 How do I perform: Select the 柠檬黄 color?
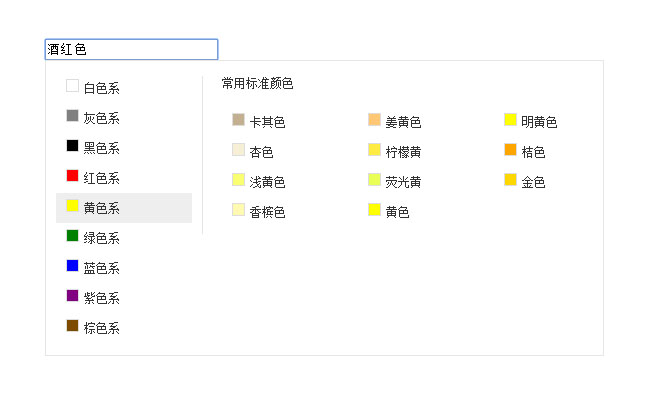pos(395,152)
